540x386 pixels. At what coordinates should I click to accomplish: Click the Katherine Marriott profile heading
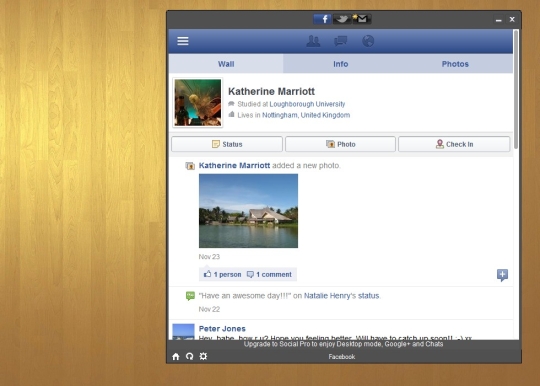coord(271,91)
